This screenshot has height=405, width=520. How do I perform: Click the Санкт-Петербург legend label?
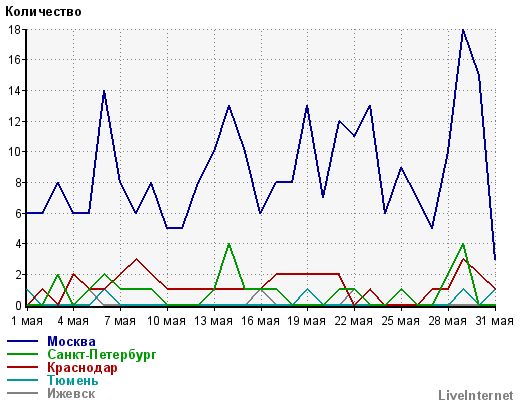(102, 354)
